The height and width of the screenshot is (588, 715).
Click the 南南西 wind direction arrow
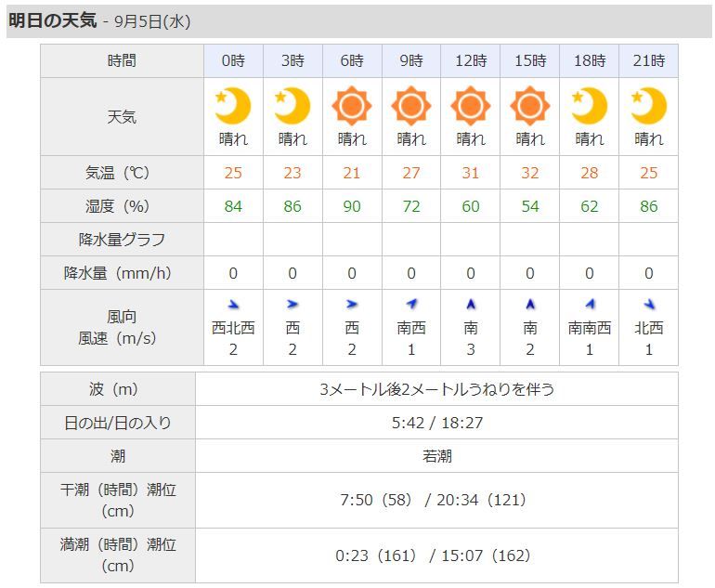tap(590, 304)
